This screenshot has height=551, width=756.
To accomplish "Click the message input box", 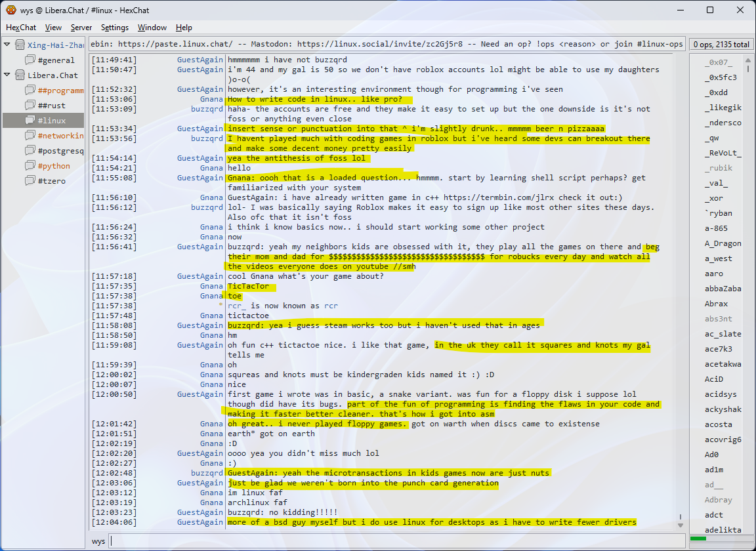I will [x=394, y=541].
